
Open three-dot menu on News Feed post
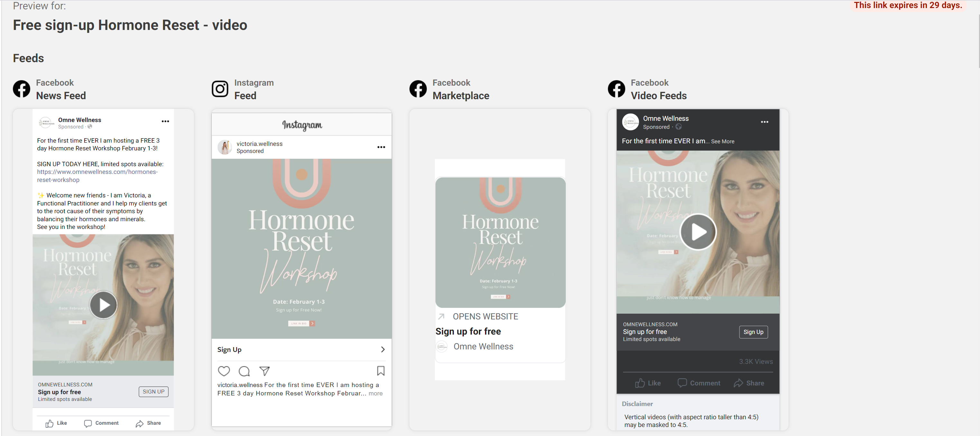[x=165, y=121]
